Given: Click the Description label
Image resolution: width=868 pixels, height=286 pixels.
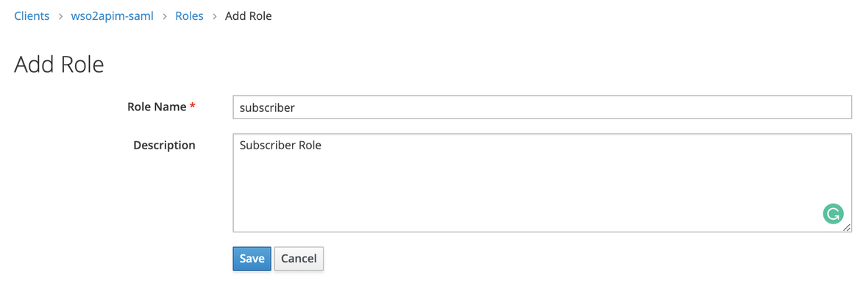Looking at the screenshot, I should click(x=165, y=145).
